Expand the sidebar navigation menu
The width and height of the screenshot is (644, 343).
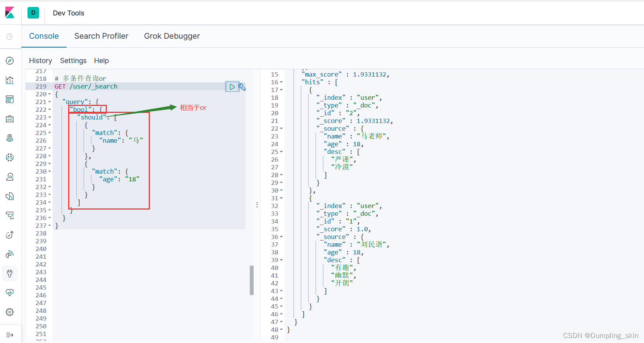pos(10,335)
